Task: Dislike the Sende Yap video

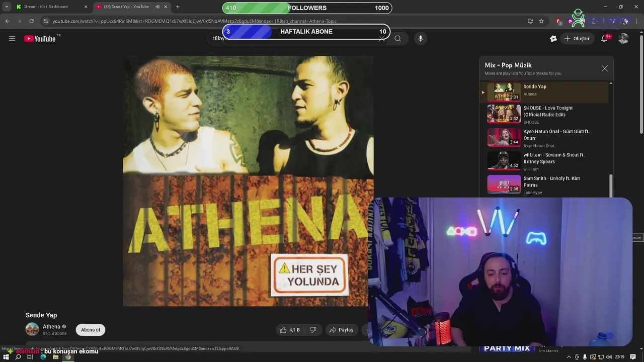Action: 313,330
